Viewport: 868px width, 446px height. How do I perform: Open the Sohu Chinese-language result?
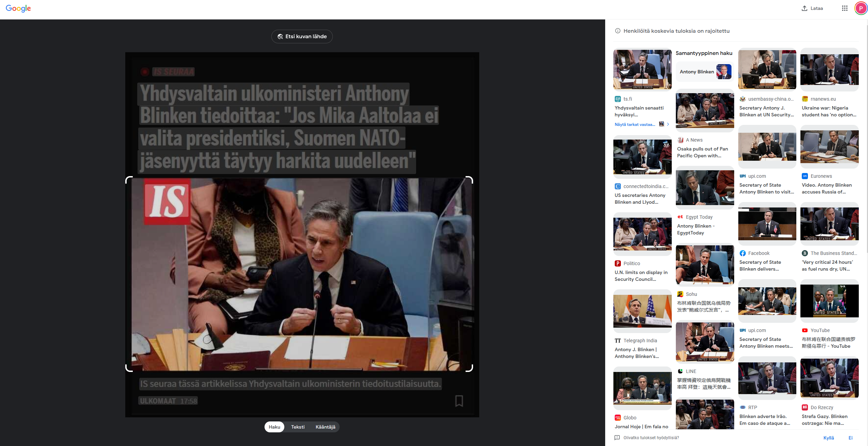click(x=704, y=306)
